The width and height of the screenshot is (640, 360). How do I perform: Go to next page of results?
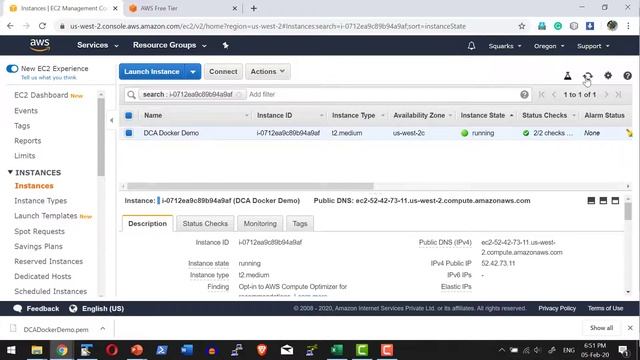pos(606,94)
